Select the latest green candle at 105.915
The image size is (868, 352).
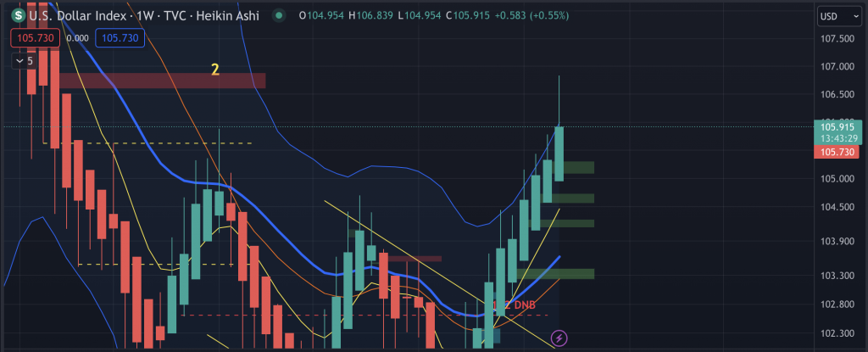559,154
